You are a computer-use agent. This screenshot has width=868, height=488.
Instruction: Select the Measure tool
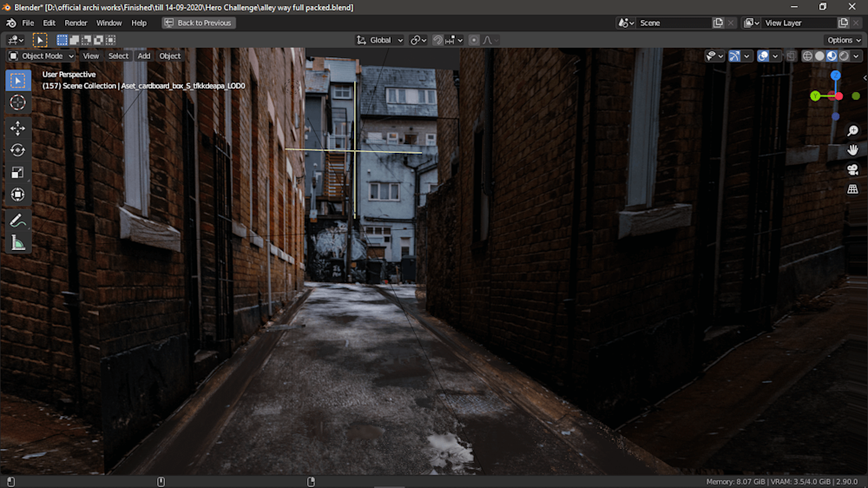point(17,242)
